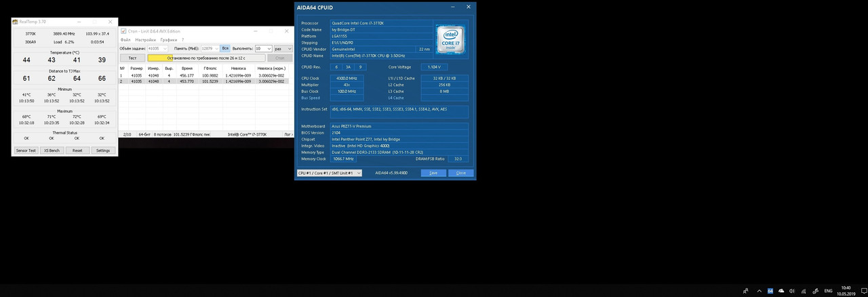The width and height of the screenshot is (868, 297).
Task: Click the Reset button in RealTemp
Action: (77, 151)
